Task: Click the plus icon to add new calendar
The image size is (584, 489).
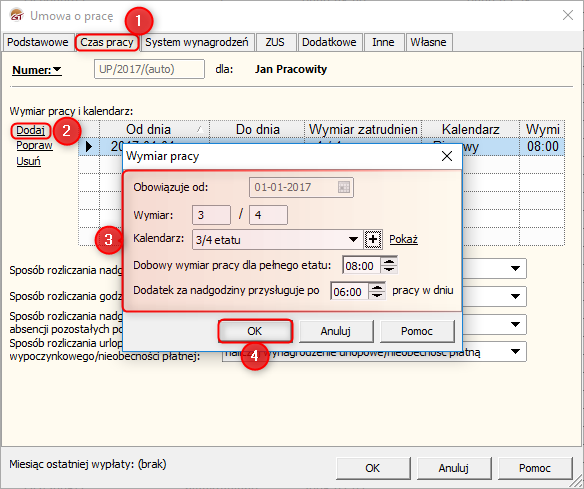Action: (373, 239)
